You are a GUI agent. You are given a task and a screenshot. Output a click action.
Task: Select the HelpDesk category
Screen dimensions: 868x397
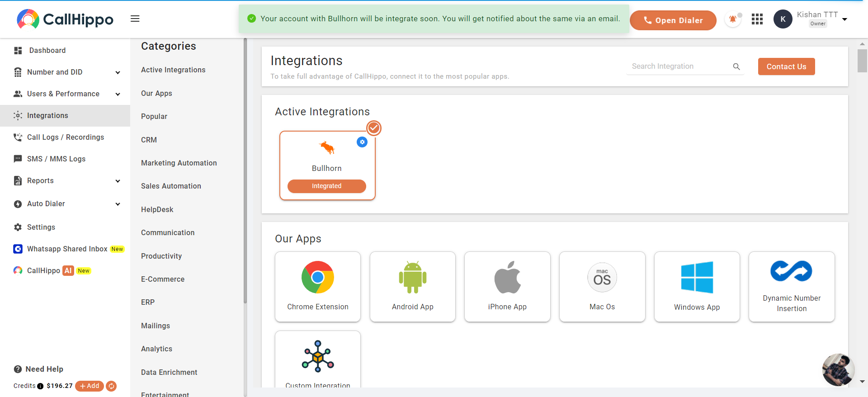coord(157,210)
